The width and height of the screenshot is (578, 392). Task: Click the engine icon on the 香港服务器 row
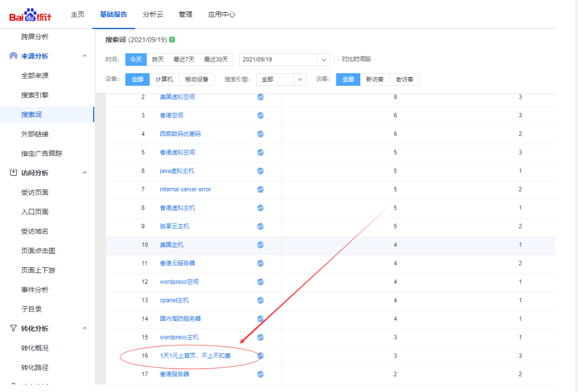click(x=261, y=374)
